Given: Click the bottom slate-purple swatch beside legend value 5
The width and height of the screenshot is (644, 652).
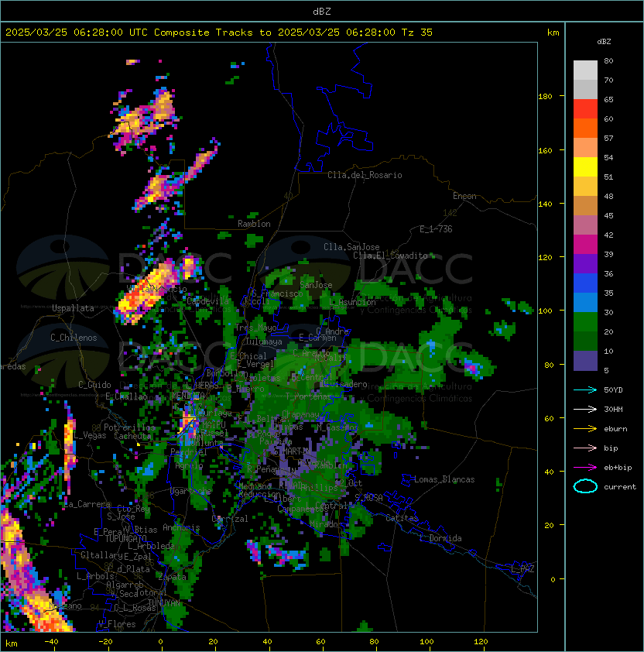Looking at the screenshot, I should click(585, 361).
